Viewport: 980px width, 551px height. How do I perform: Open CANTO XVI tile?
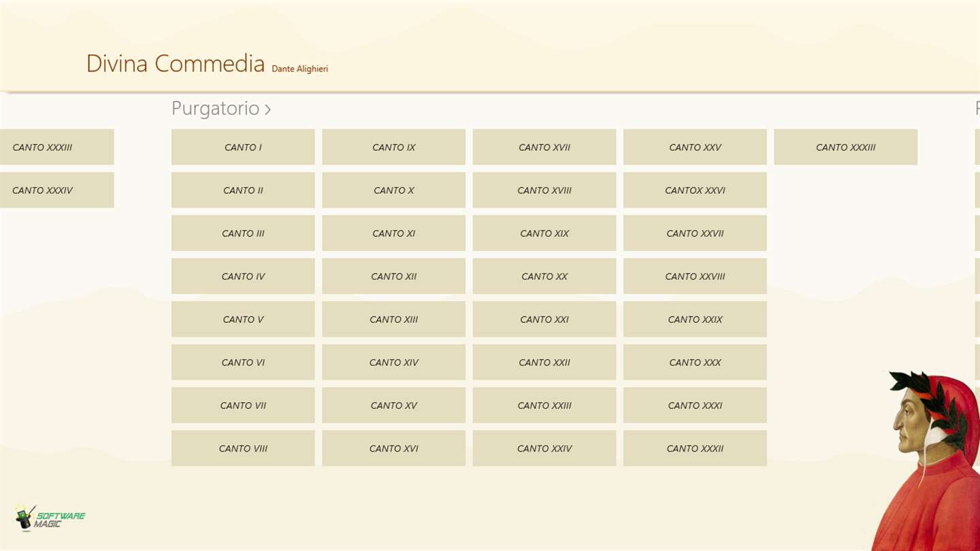coord(394,448)
